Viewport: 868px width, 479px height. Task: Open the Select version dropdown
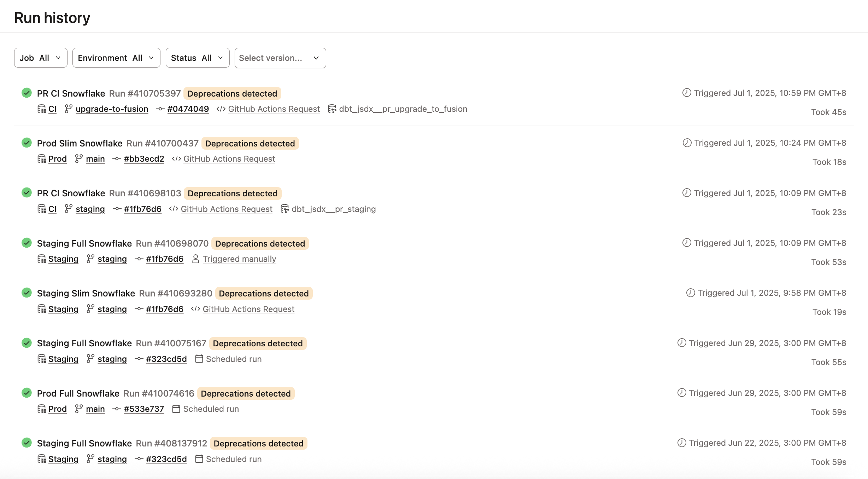tap(280, 58)
